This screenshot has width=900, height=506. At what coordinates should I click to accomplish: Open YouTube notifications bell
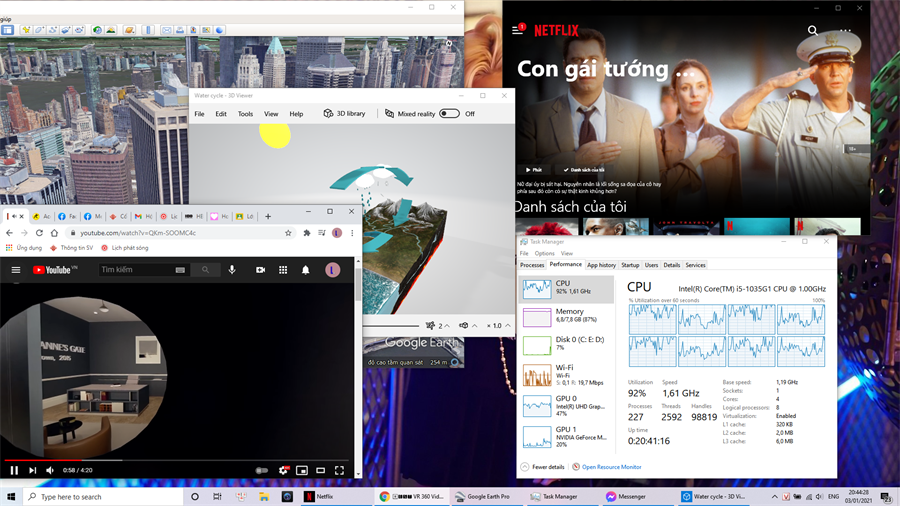click(x=305, y=270)
